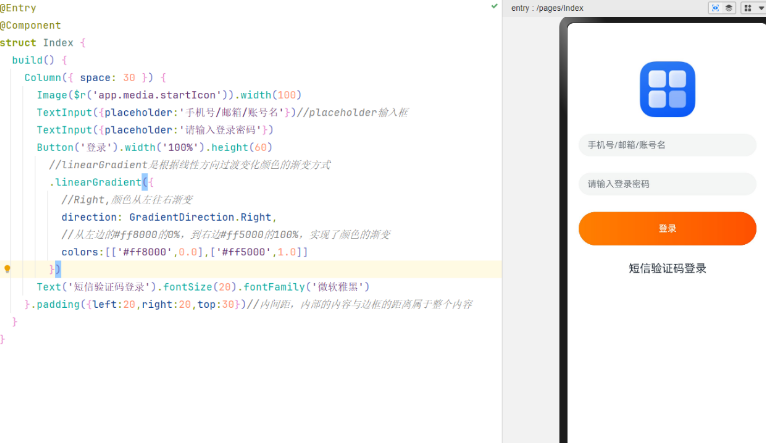The image size is (766, 443).
Task: Click the green checkmark analysis indicator
Action: [x=494, y=6]
